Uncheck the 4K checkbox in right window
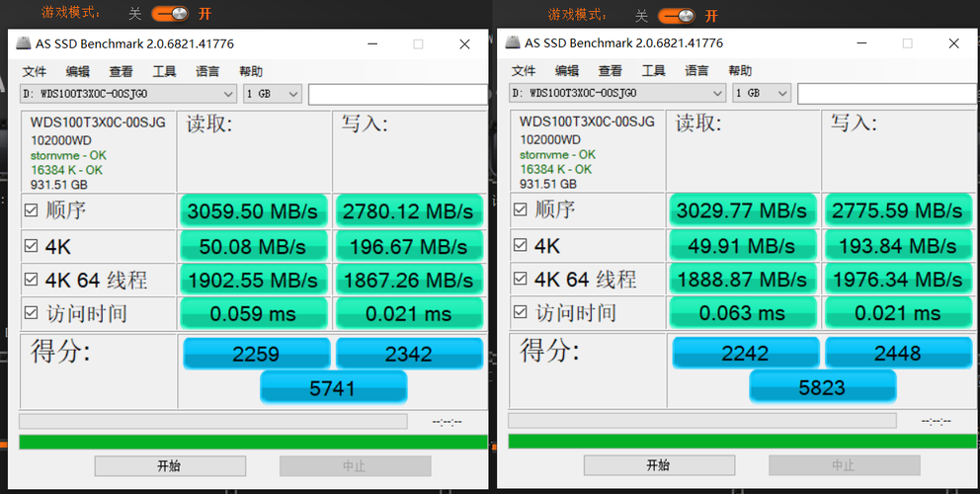This screenshot has height=494, width=980. pos(520,245)
